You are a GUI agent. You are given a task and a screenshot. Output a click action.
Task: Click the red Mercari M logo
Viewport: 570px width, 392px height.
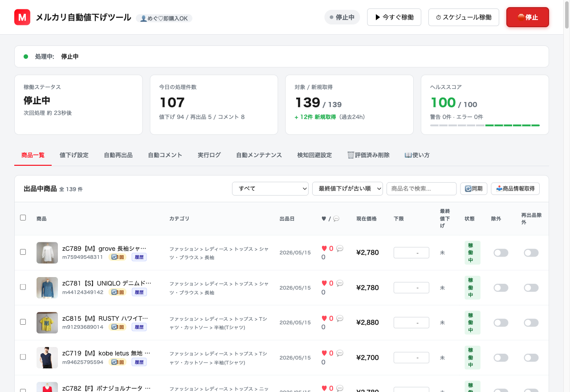tap(22, 17)
